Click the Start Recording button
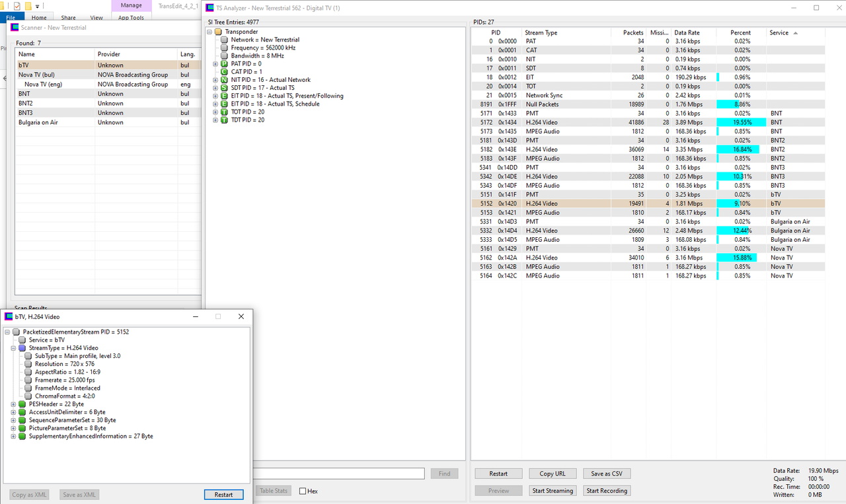This screenshot has height=504, width=846. (607, 491)
